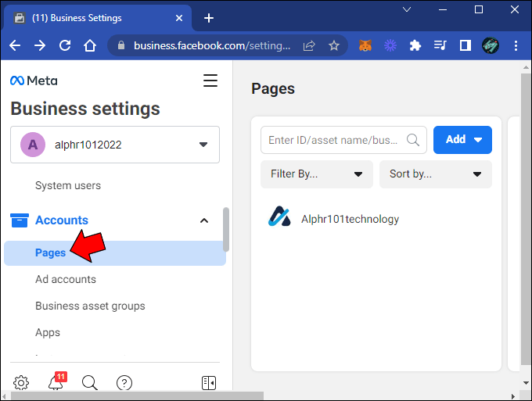Image resolution: width=532 pixels, height=401 pixels.
Task: Click the Pages heading text
Action: tap(273, 89)
